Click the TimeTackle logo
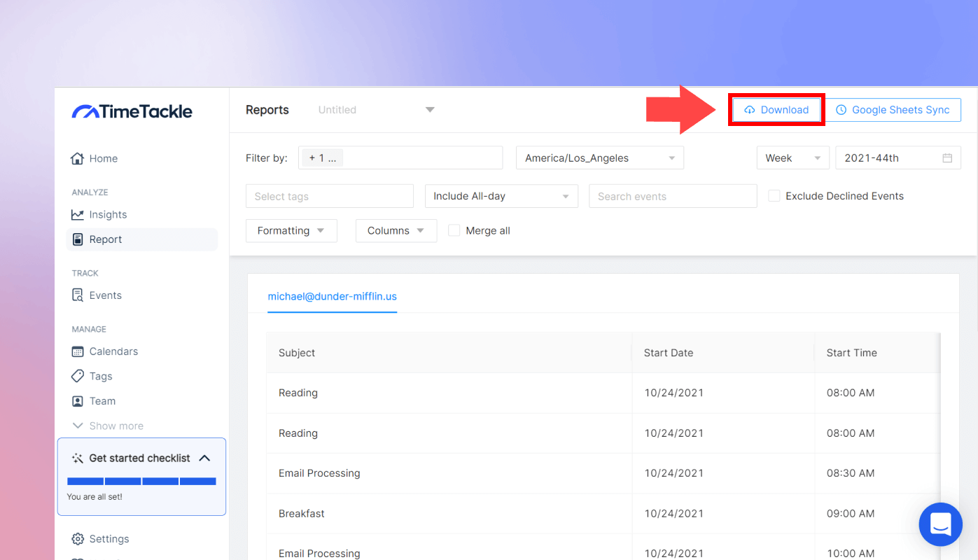Viewport: 978px width, 560px height. point(132,111)
